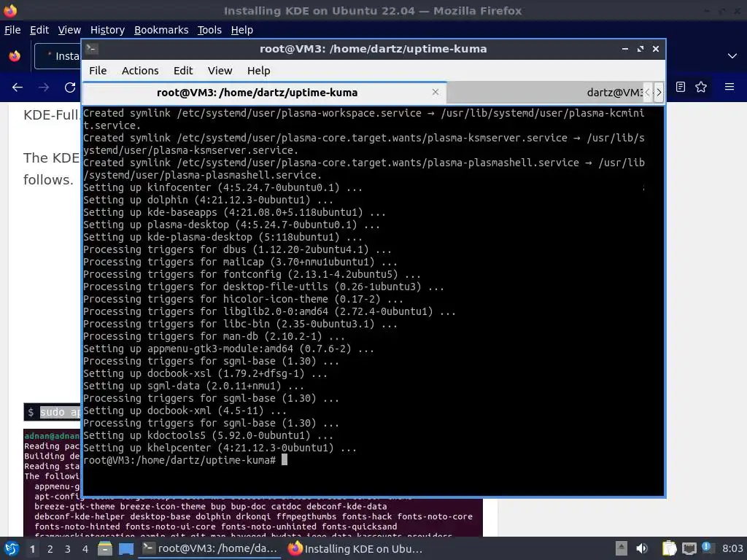Screen dimensions: 747x560
Task: Maximize the terminal window
Action: tap(640, 49)
